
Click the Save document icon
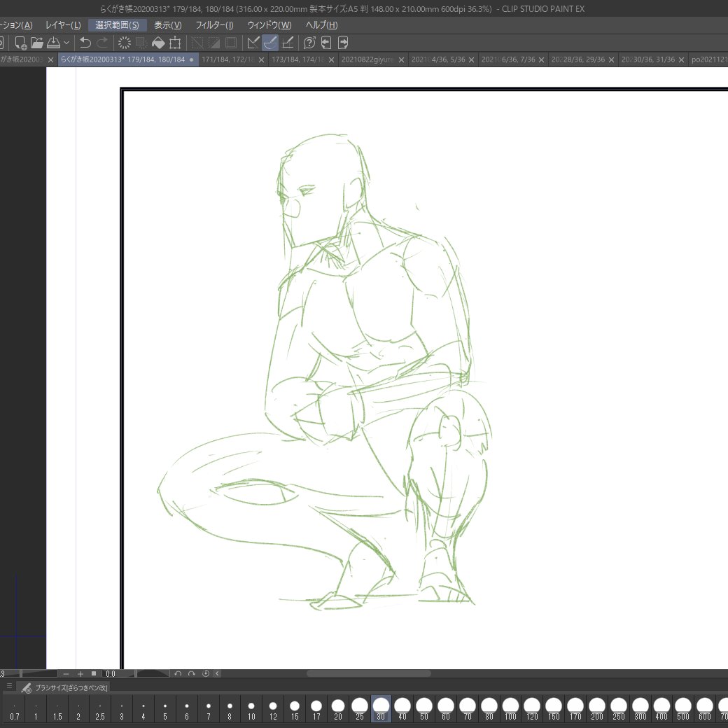click(53, 43)
